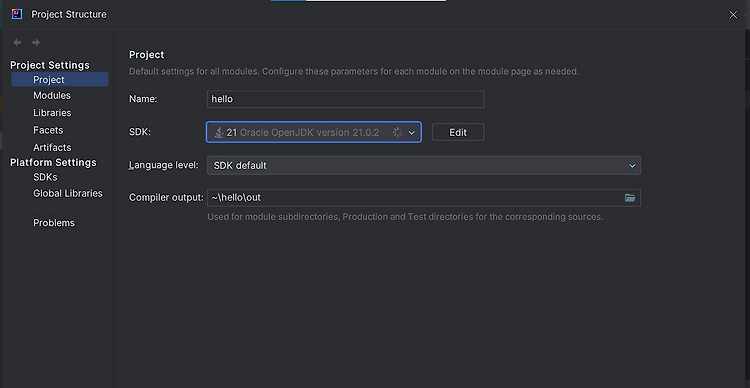Viewport: 750px width, 388px height.
Task: Click the Language level label
Action: click(x=164, y=166)
